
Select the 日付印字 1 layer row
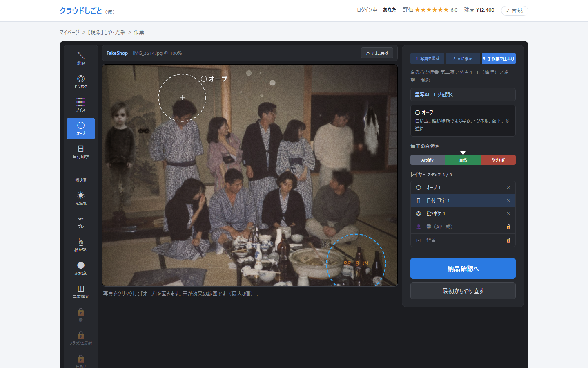463,200
